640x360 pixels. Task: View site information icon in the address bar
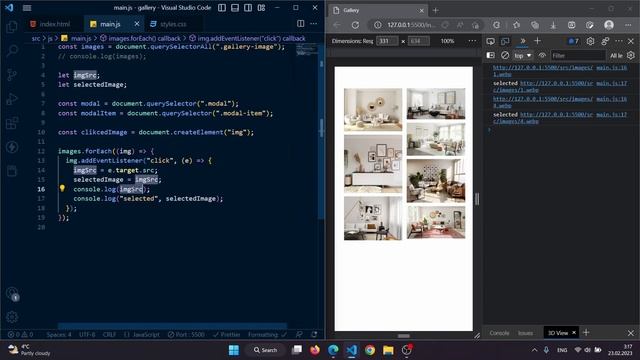coord(378,25)
